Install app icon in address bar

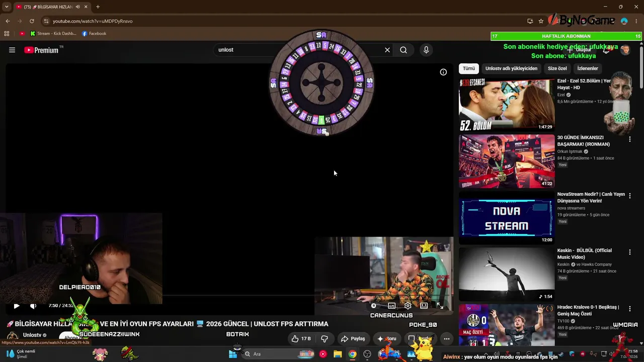[530, 21]
